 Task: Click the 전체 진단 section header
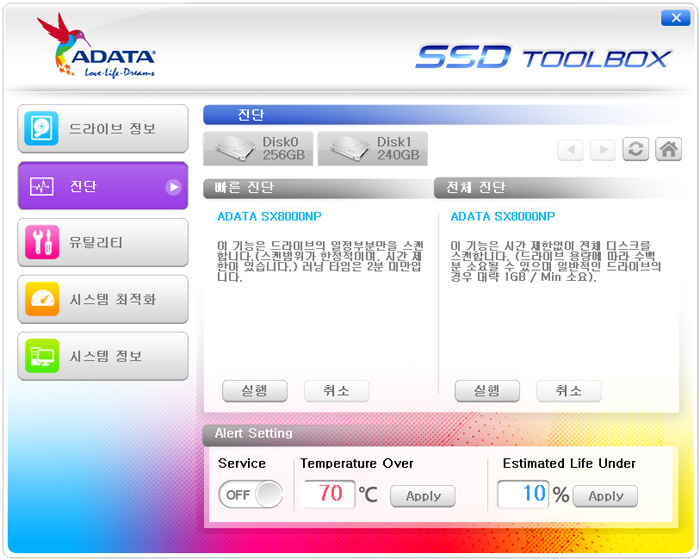[x=557, y=188]
